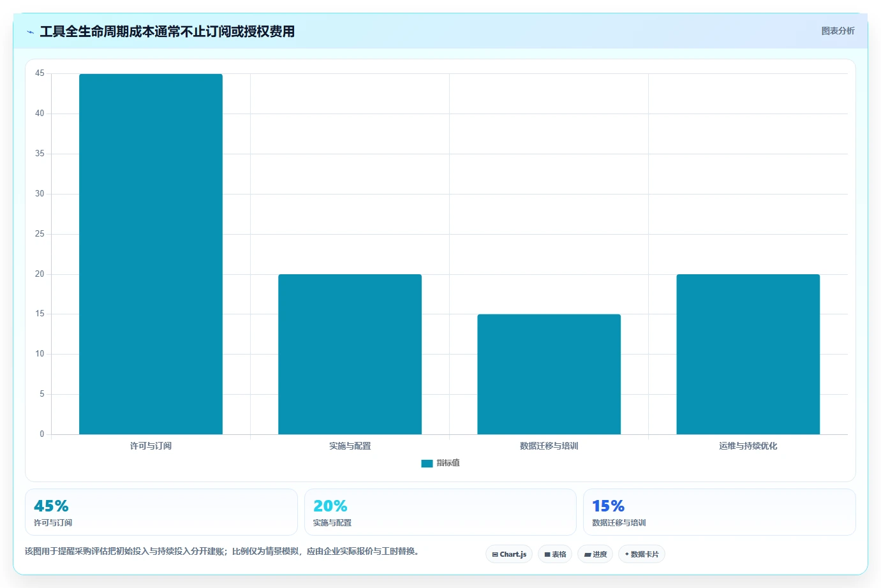This screenshot has width=881, height=588.
Task: Toggle the 指标值 legend color box
Action: tap(427, 464)
